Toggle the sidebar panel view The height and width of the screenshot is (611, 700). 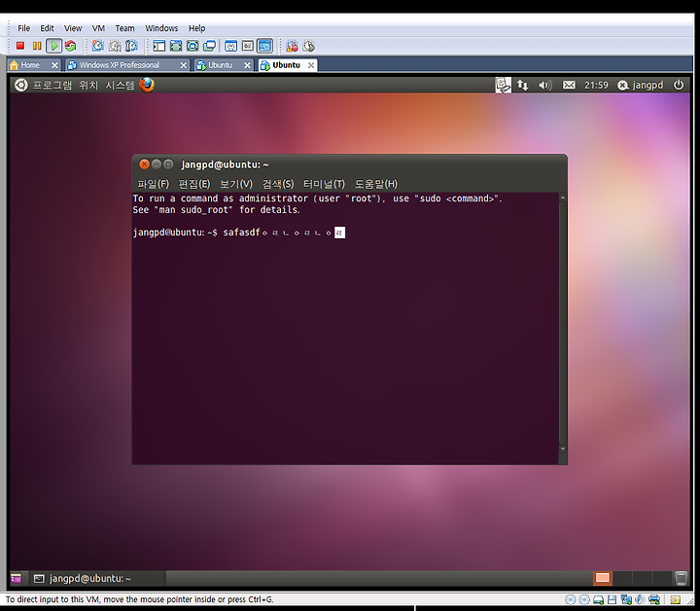tap(158, 46)
